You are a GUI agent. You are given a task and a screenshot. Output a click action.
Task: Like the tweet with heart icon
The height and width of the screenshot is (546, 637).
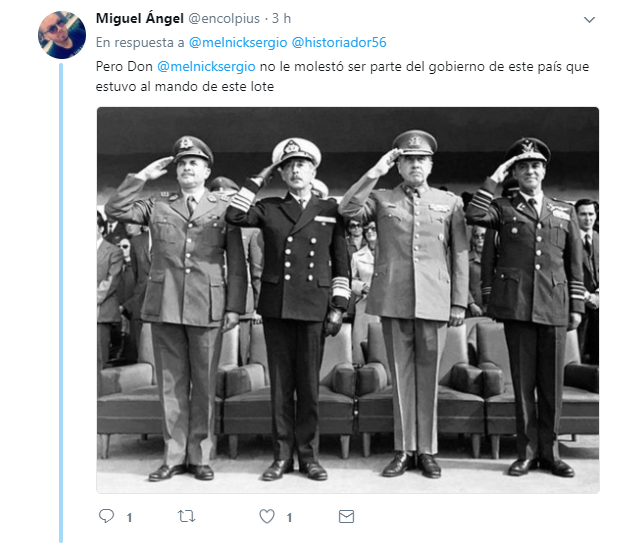267,516
